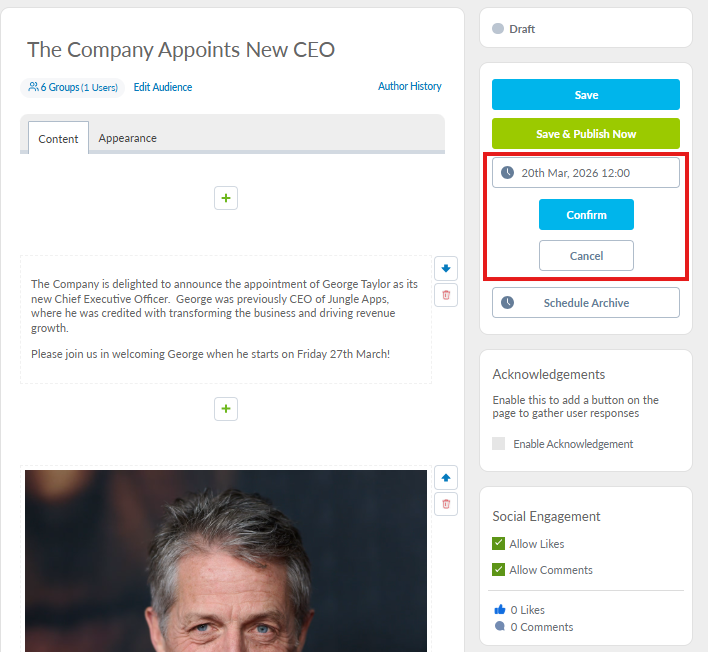The width and height of the screenshot is (708, 652).
Task: Click the clock icon in the schedule date field
Action: pos(508,173)
